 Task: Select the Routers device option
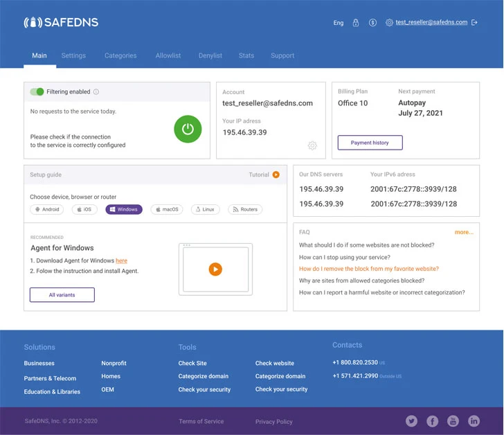pos(245,209)
